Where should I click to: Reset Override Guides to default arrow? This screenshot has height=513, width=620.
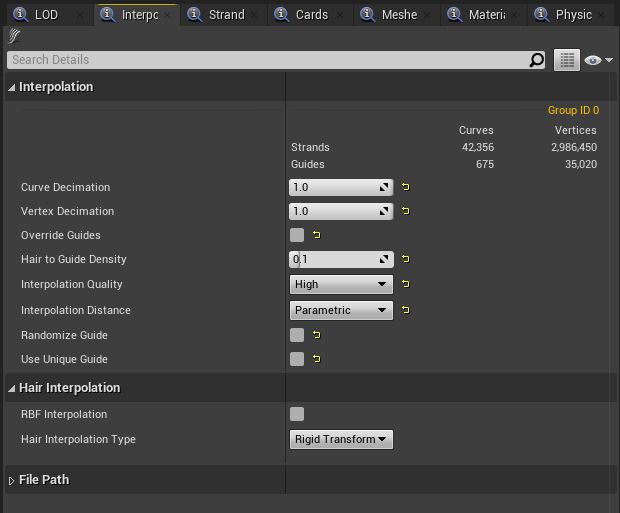pyautogui.click(x=317, y=235)
